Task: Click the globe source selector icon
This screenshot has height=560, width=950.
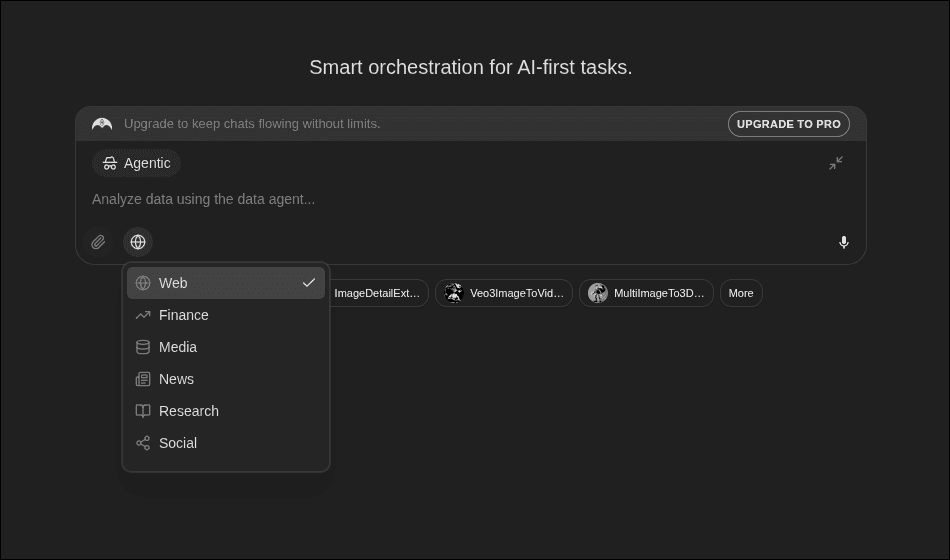Action: click(x=138, y=242)
